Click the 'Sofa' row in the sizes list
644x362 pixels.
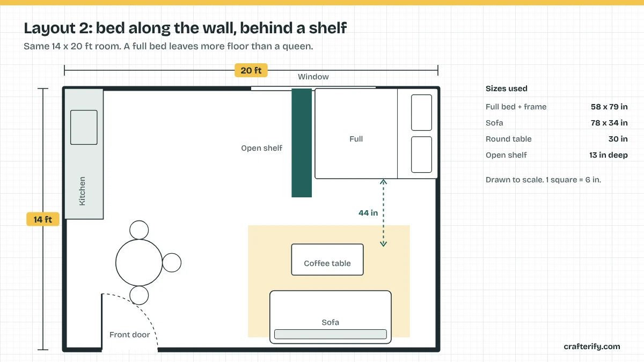pos(557,123)
